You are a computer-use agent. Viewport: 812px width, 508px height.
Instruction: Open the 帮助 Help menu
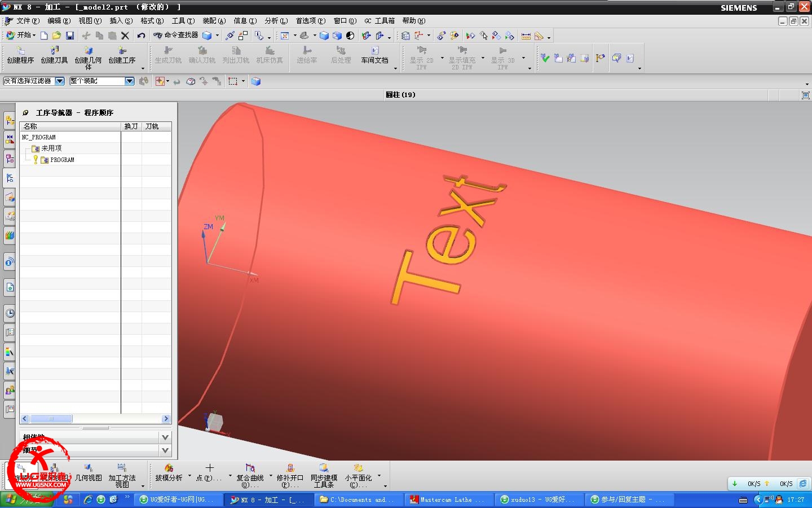coord(413,21)
